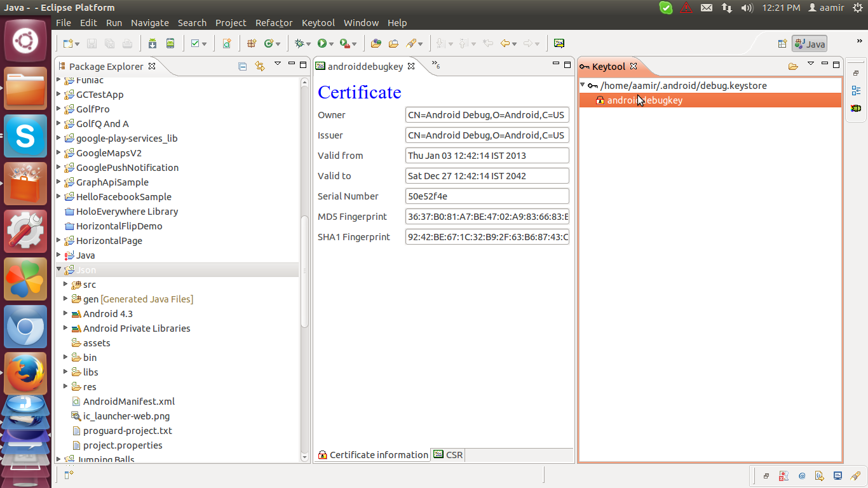Click the clock showing 12:21 PM
The image size is (868, 488).
(780, 8)
